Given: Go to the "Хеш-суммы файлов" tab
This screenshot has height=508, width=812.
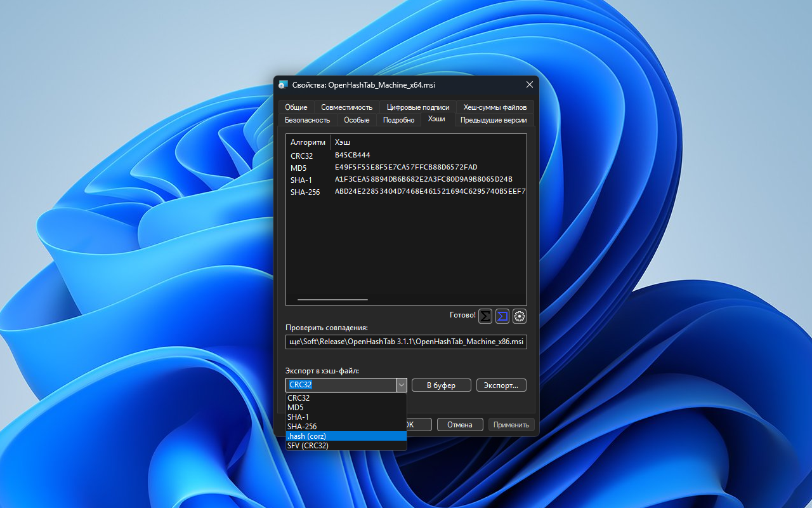Looking at the screenshot, I should (x=495, y=107).
